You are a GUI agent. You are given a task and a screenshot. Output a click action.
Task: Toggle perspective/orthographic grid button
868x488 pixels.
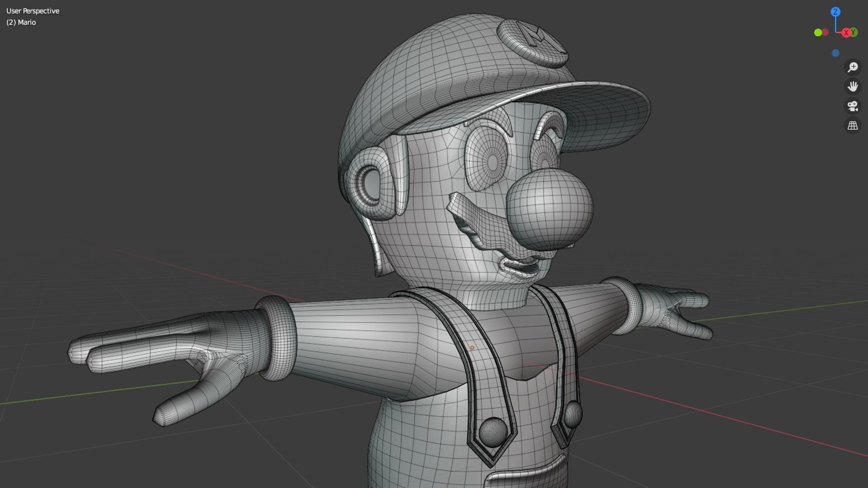tap(853, 126)
